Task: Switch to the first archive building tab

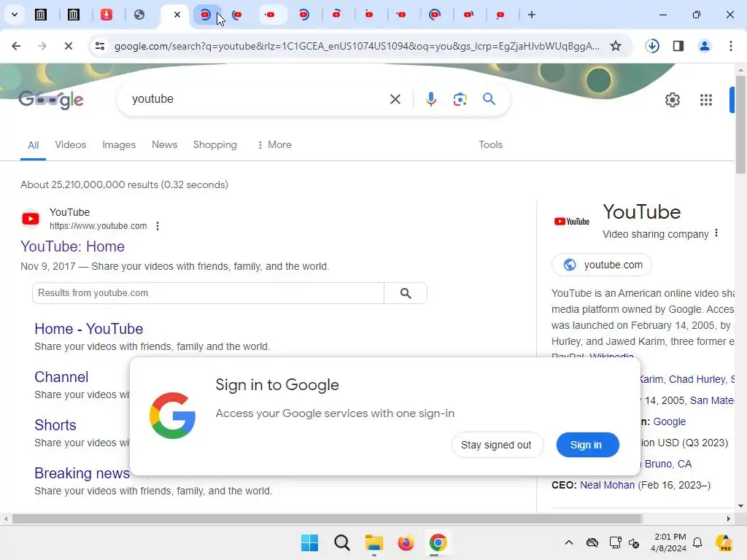Action: [x=41, y=15]
